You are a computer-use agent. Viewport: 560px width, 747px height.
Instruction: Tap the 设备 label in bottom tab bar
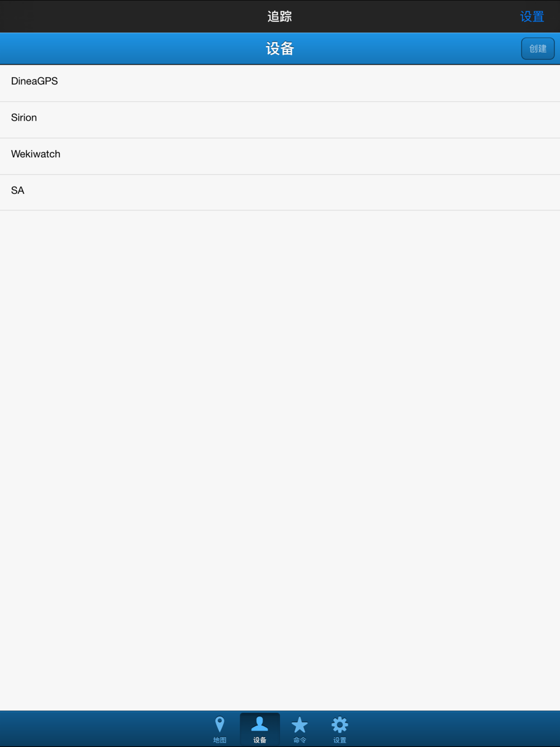click(x=259, y=740)
